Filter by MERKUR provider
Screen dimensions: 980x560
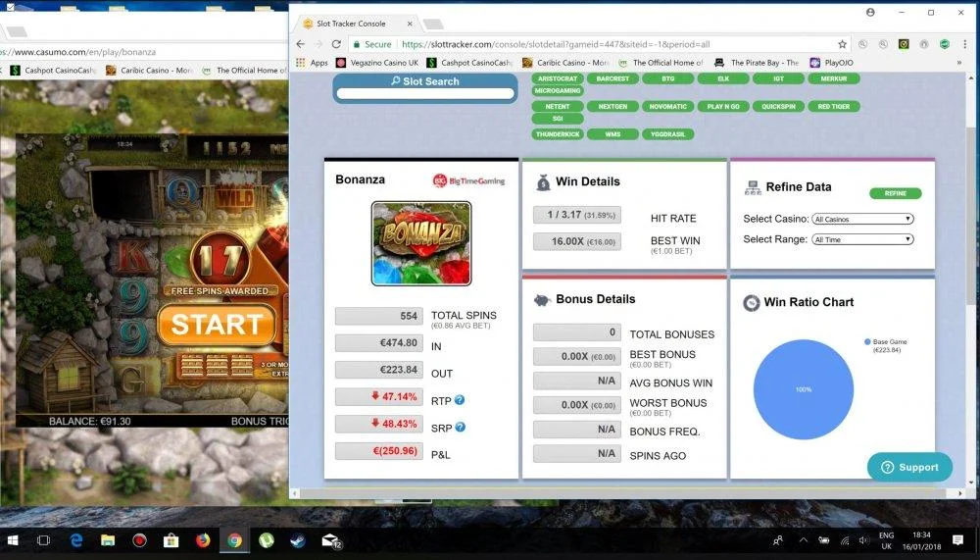tap(834, 78)
